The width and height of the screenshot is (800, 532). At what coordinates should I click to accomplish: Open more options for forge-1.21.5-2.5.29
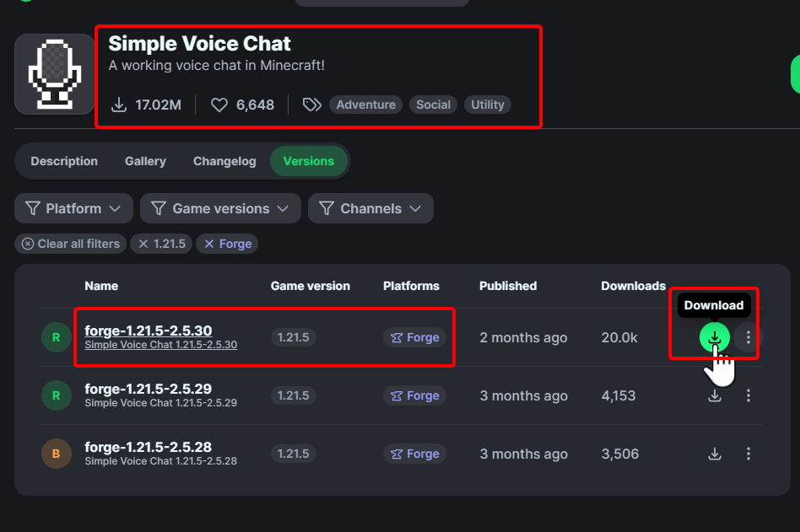[x=748, y=395]
